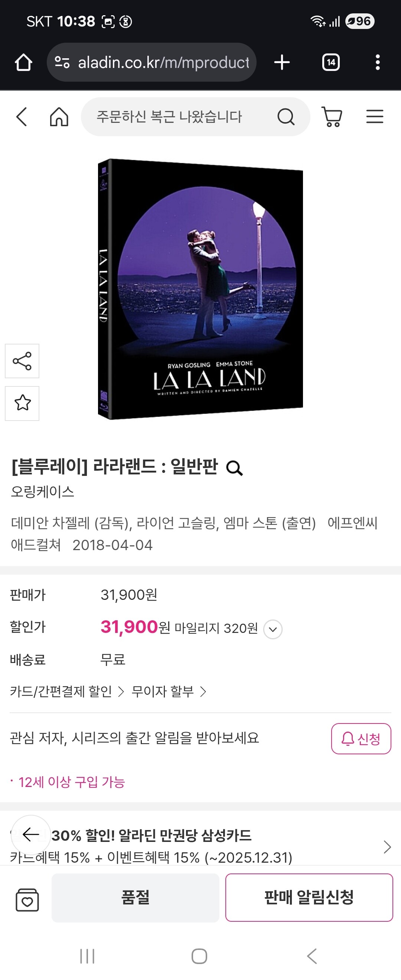Expand mileage details dropdown arrow
Screen dimensions: 401x980
click(x=273, y=629)
